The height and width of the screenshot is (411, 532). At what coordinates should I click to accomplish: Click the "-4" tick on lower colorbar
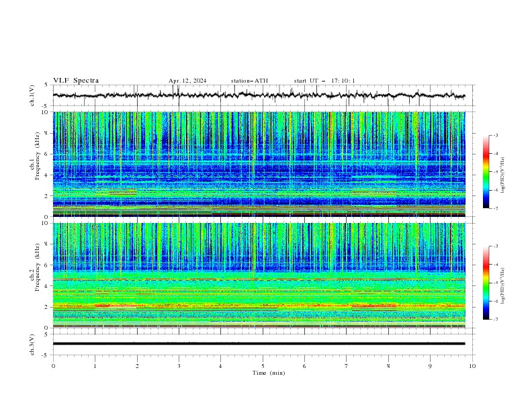click(x=495, y=265)
